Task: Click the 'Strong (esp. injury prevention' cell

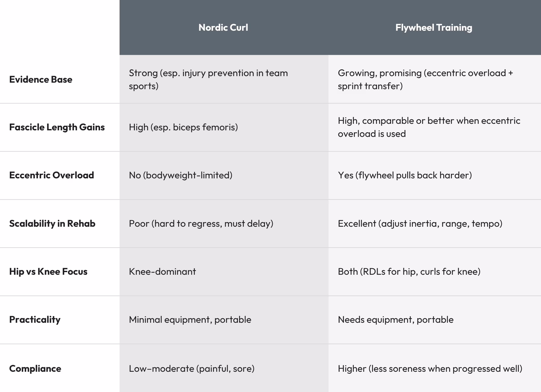Action: (x=208, y=79)
